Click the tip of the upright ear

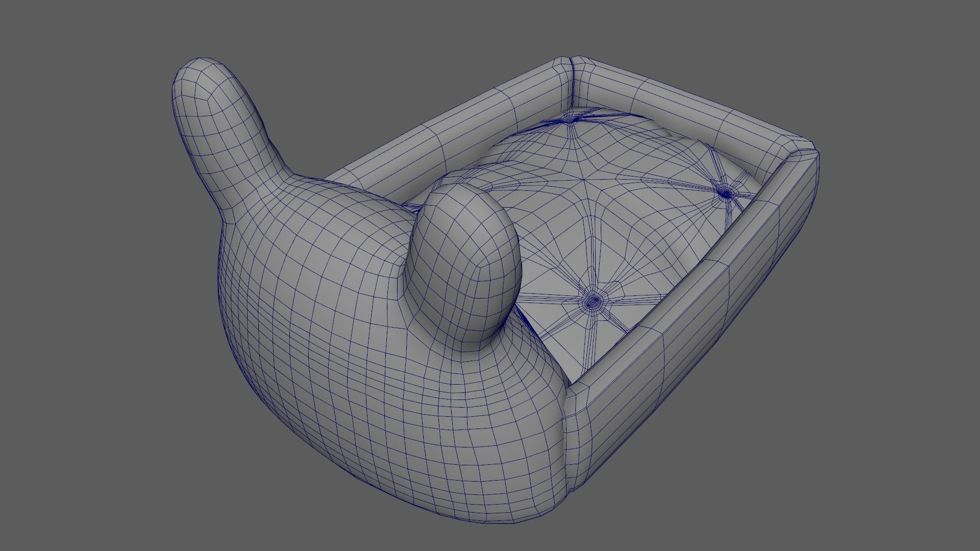(202, 69)
